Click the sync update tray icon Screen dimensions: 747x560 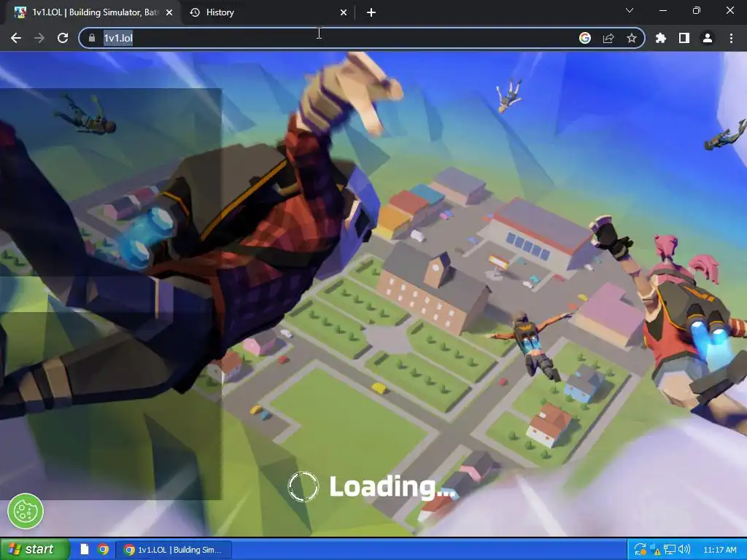(x=640, y=550)
